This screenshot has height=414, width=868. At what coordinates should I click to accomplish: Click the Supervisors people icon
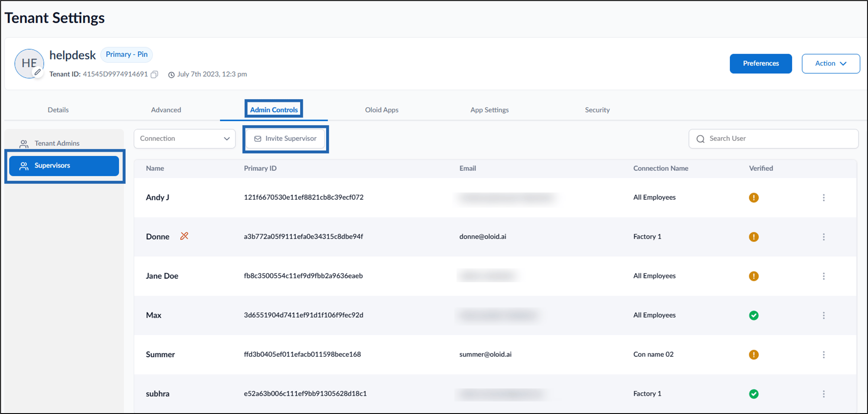point(24,166)
